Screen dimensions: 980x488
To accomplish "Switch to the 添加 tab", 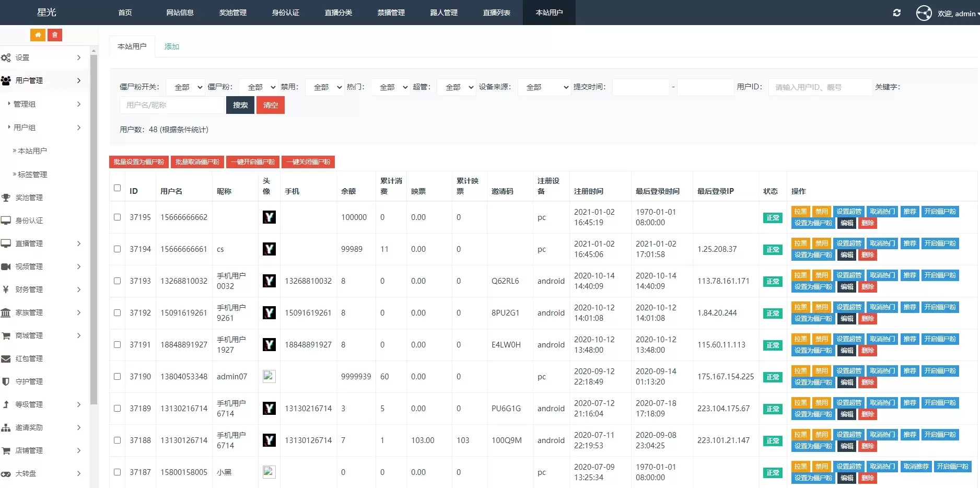I will click(171, 47).
